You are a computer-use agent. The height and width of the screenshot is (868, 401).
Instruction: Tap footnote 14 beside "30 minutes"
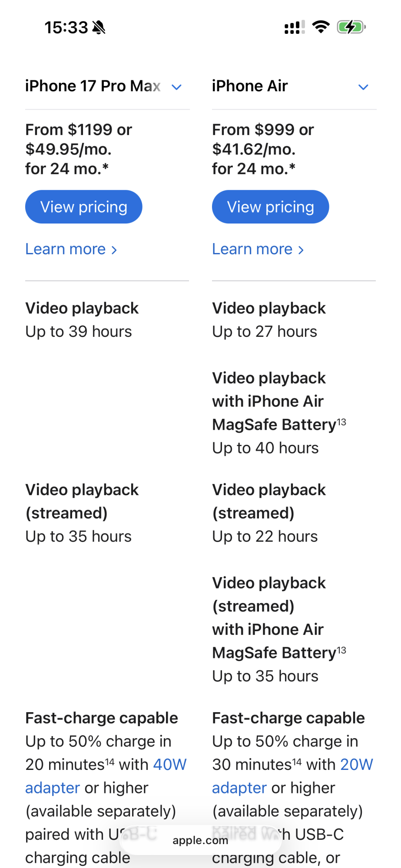pos(297,761)
